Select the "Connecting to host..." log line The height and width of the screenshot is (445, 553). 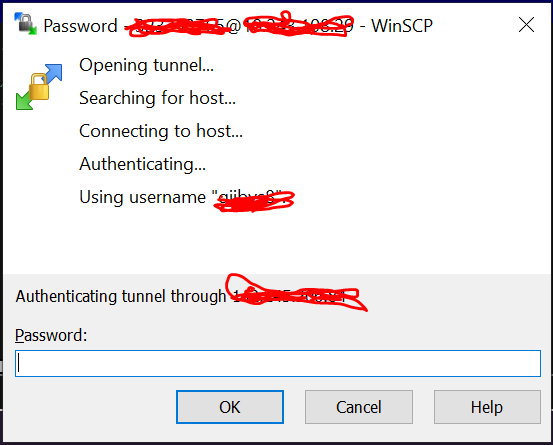click(161, 131)
